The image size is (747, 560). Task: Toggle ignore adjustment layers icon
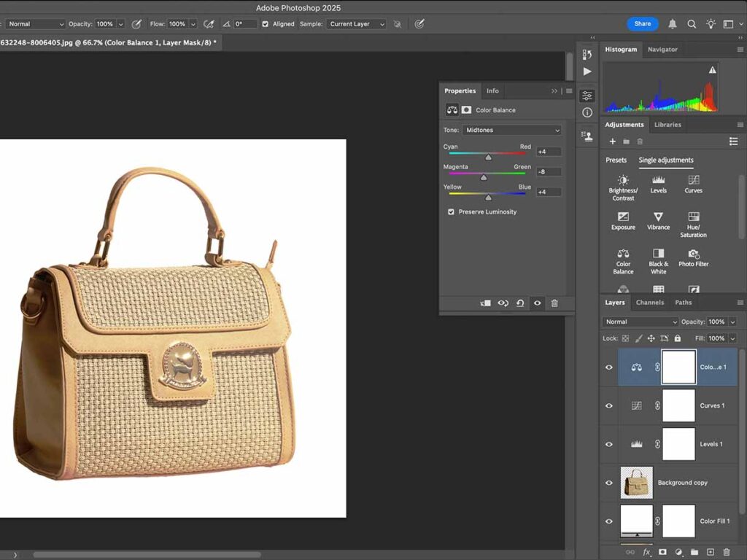coord(397,24)
